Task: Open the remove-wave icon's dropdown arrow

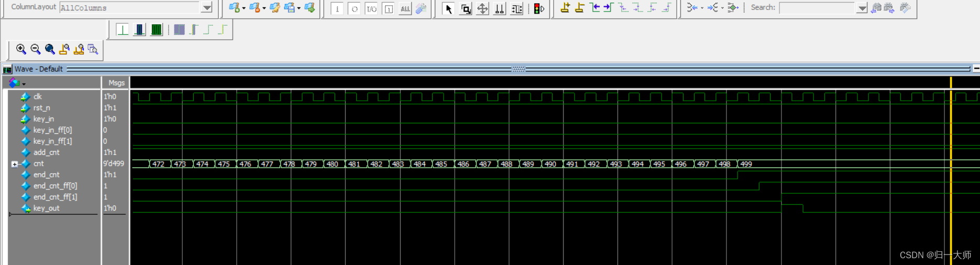Action: (x=264, y=8)
